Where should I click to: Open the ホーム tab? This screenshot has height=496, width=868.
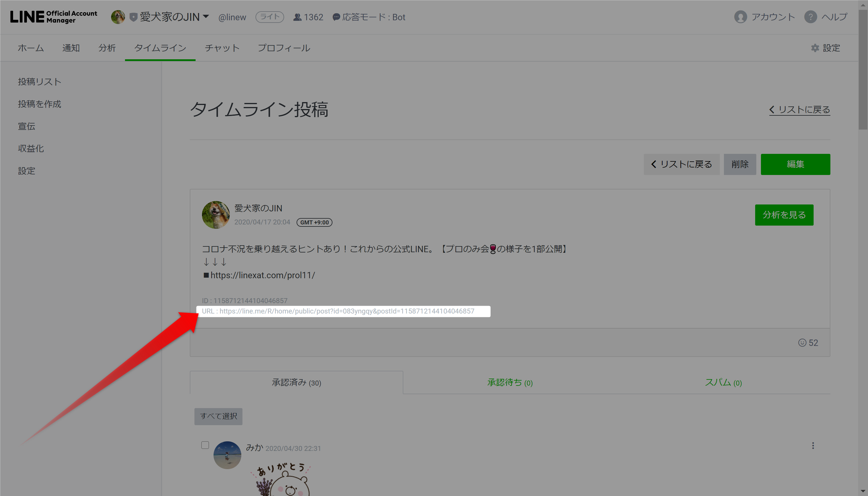31,48
